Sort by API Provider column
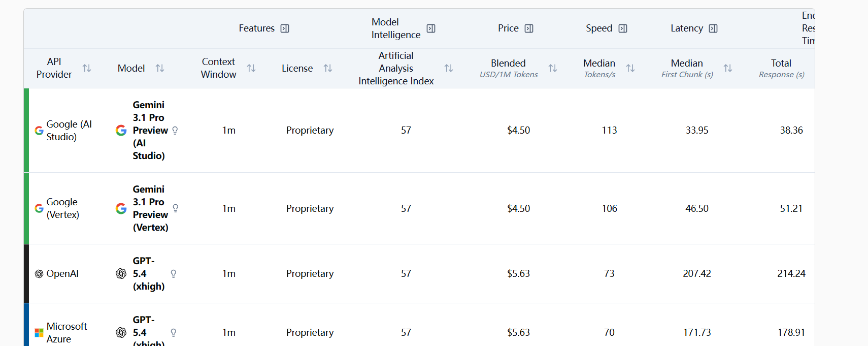Screen dimensions: 868x346 [87, 68]
